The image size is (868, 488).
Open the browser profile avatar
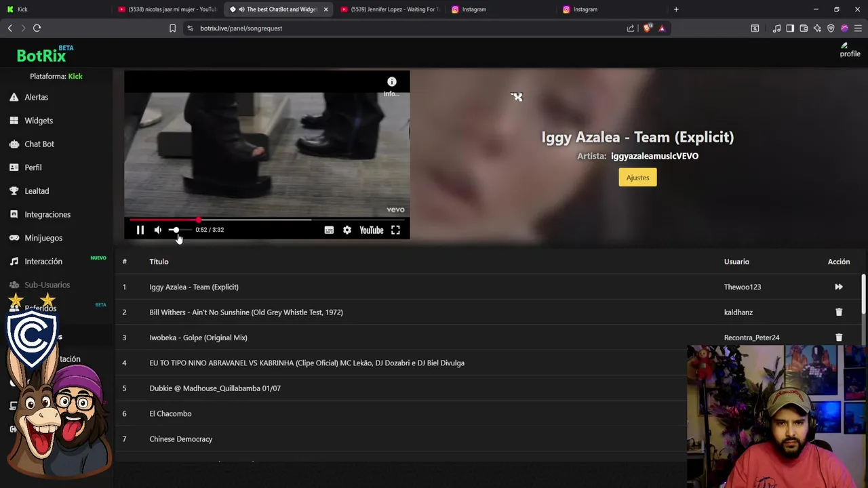point(844,28)
